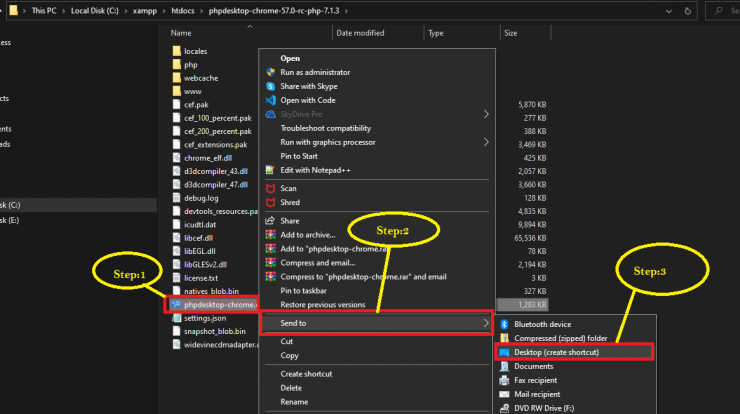Click the Mail recipient envelope icon
The width and height of the screenshot is (740, 414).
[504, 394]
